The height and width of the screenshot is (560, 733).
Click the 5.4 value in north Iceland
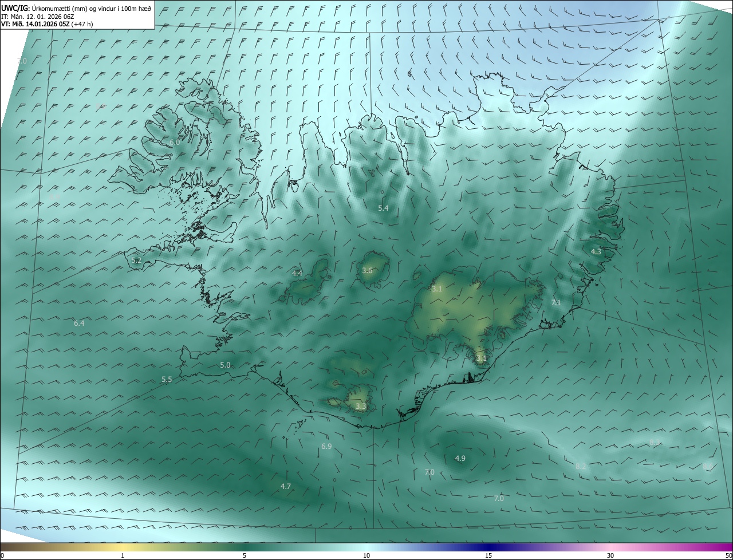[384, 208]
